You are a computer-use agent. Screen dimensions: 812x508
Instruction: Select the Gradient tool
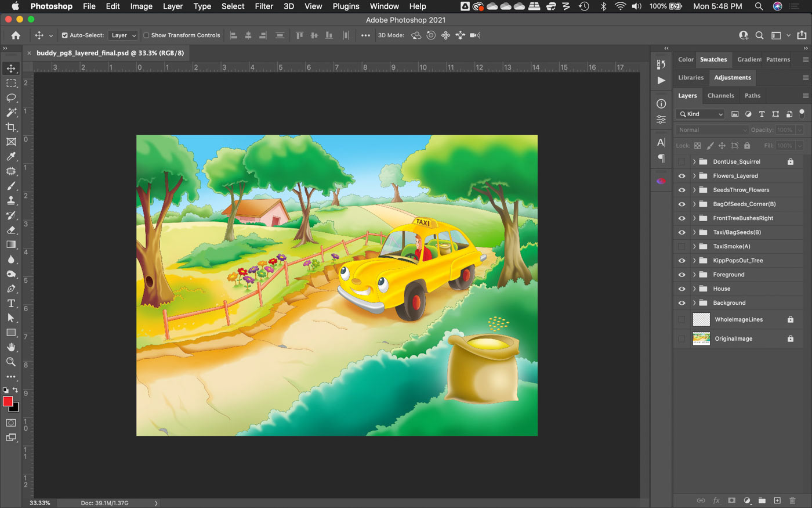point(11,244)
